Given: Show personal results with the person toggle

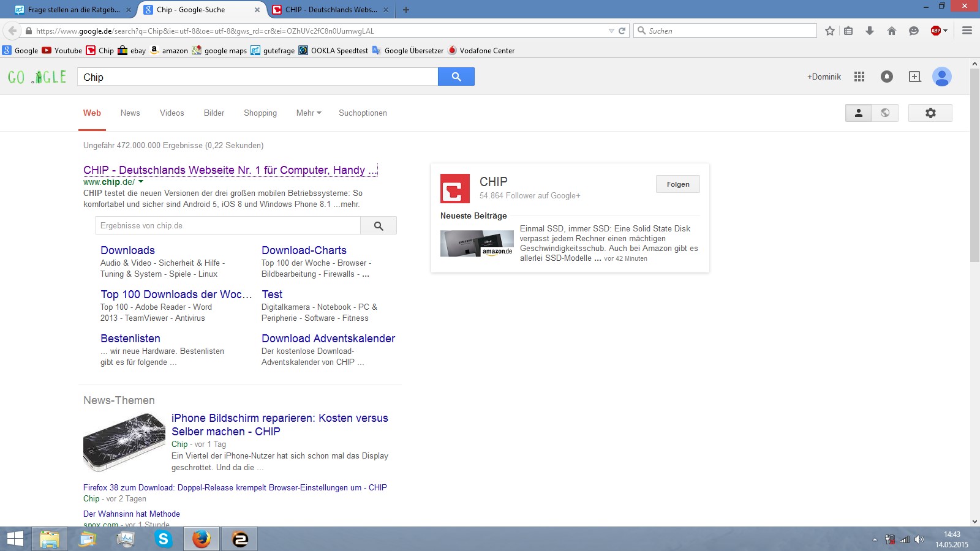Looking at the screenshot, I should coord(859,113).
